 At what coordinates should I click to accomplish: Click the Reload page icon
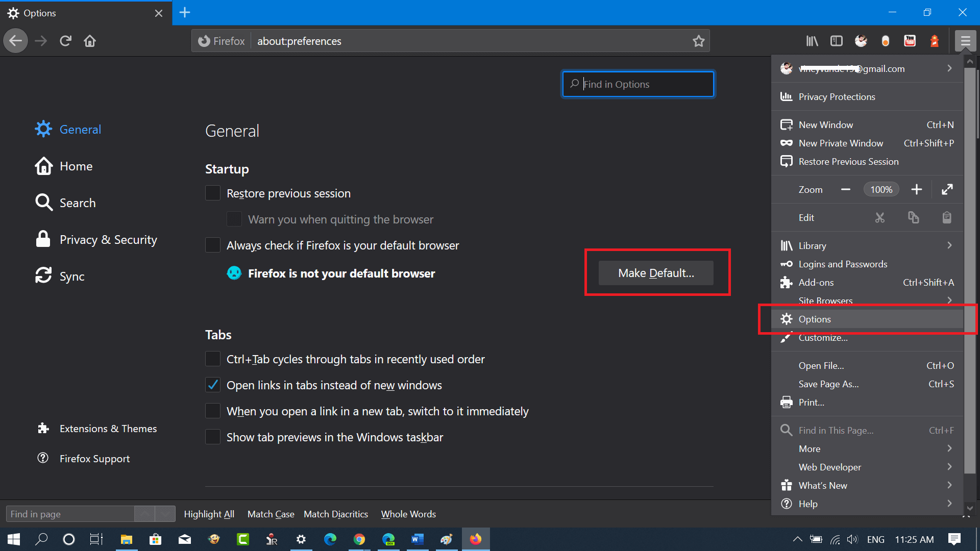65,41
